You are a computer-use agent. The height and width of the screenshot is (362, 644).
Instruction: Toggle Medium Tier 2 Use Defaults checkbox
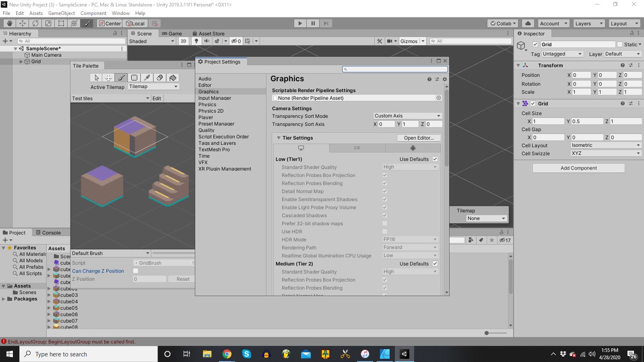435,263
